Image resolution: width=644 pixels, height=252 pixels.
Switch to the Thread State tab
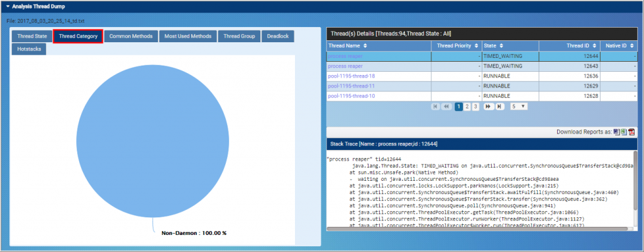[x=31, y=37]
